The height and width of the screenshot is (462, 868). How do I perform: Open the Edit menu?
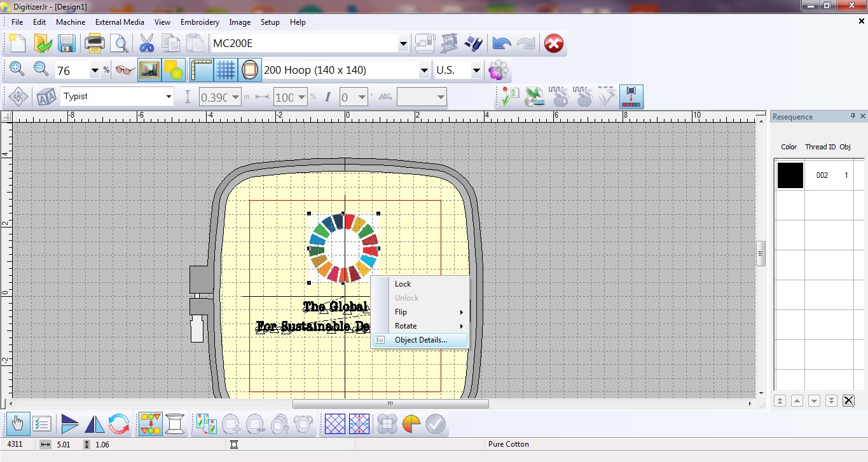coord(39,22)
